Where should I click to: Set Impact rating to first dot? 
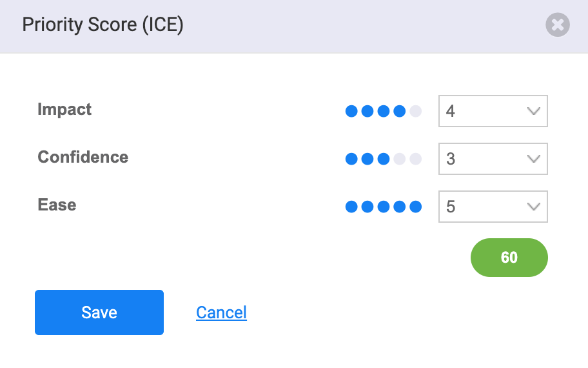351,111
